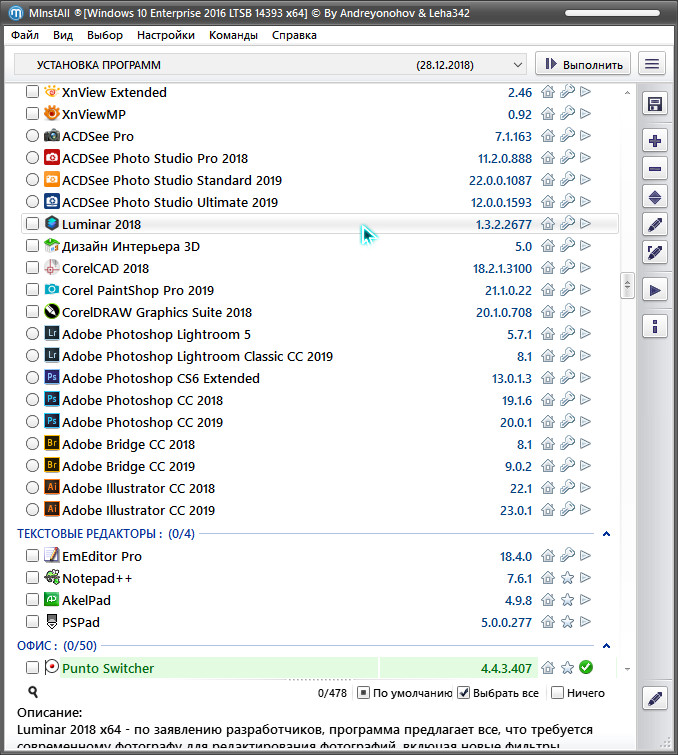Click the save icon in the right sidebar
This screenshot has height=755, width=678.
tap(655, 104)
